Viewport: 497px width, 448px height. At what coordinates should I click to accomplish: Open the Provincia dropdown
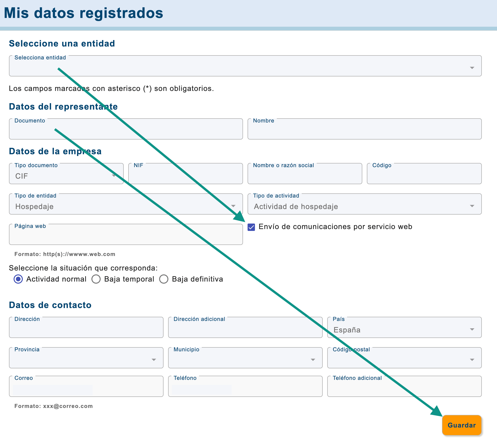[86, 358]
